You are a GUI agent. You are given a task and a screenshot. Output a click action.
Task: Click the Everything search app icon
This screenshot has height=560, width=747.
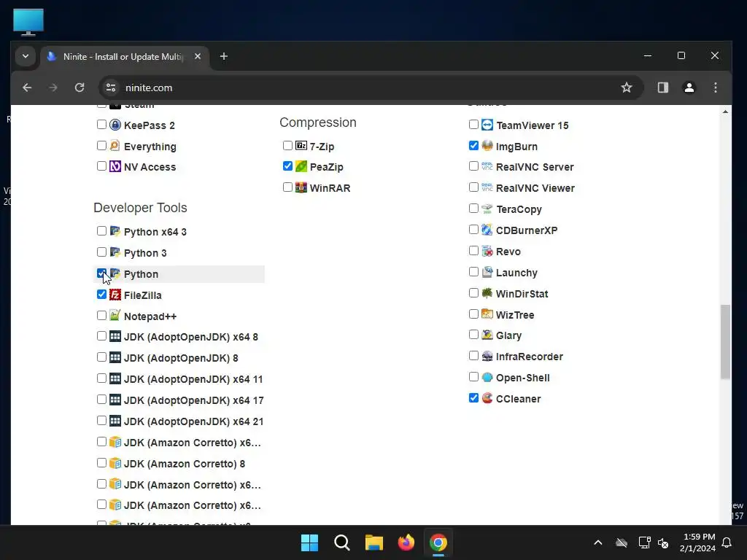point(115,146)
